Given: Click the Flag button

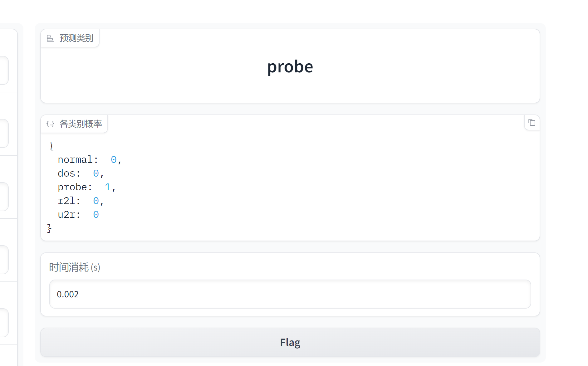Looking at the screenshot, I should coord(290,342).
